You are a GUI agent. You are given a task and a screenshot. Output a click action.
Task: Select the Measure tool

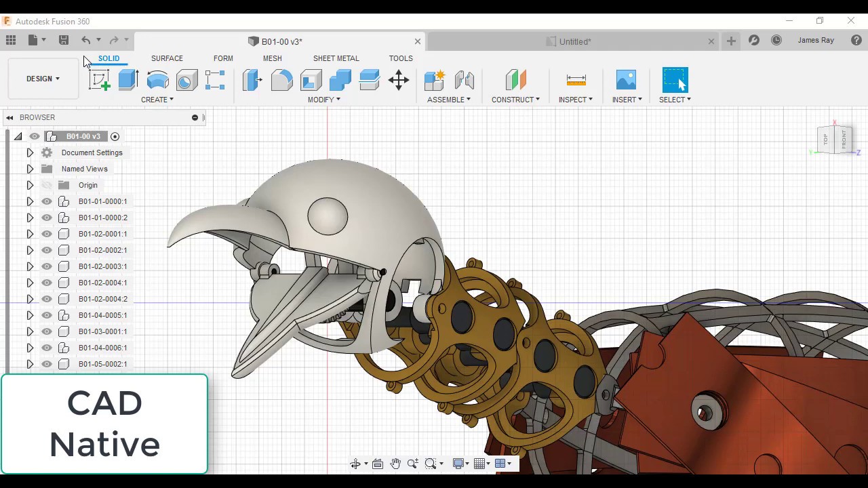click(576, 80)
